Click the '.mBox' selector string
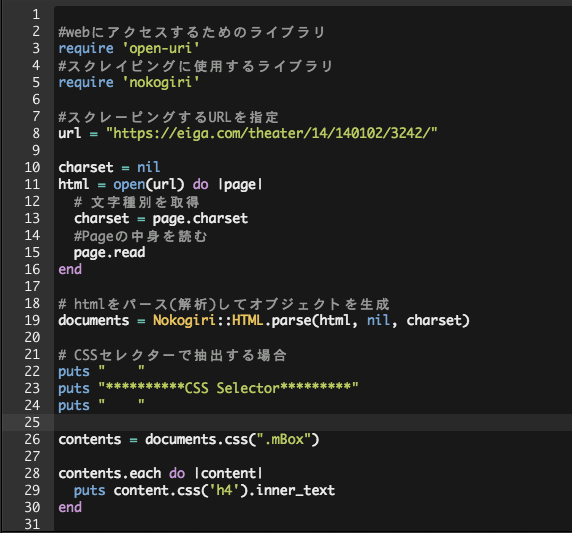This screenshot has height=533, width=572. click(x=284, y=440)
